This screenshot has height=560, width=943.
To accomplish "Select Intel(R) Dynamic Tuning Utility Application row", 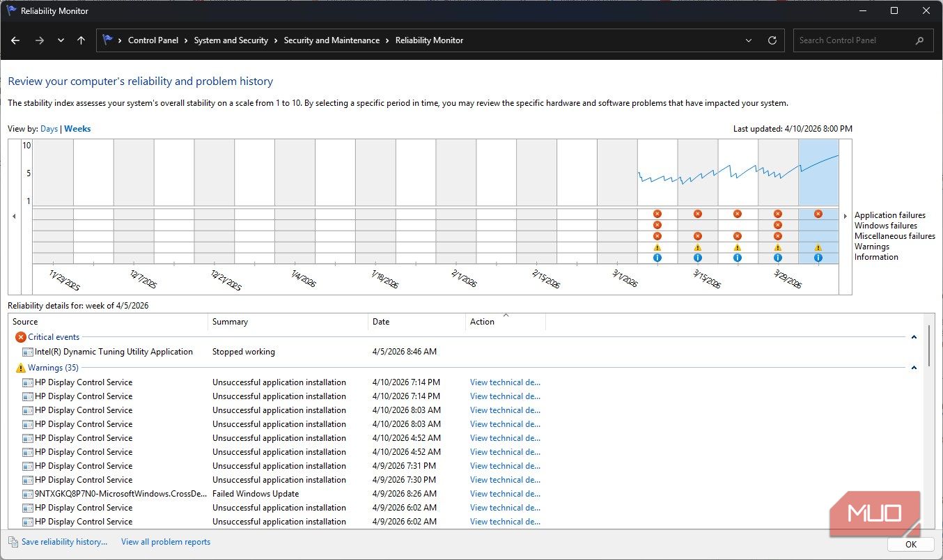I will [x=467, y=352].
